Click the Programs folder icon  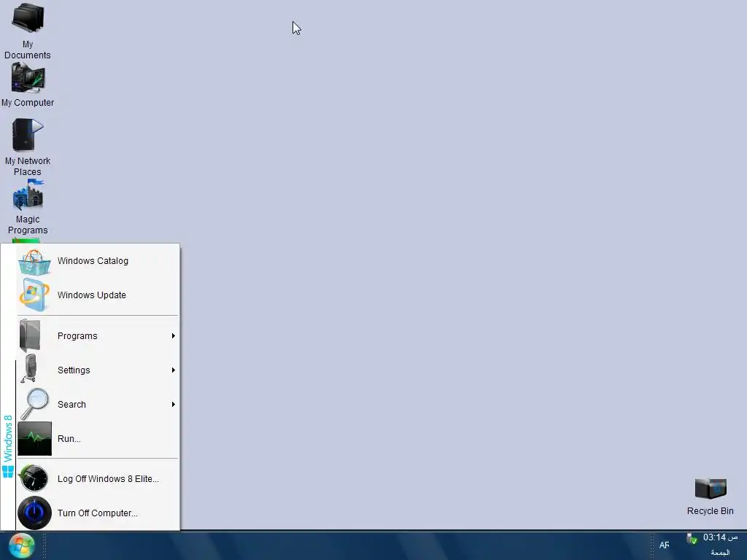click(29, 335)
